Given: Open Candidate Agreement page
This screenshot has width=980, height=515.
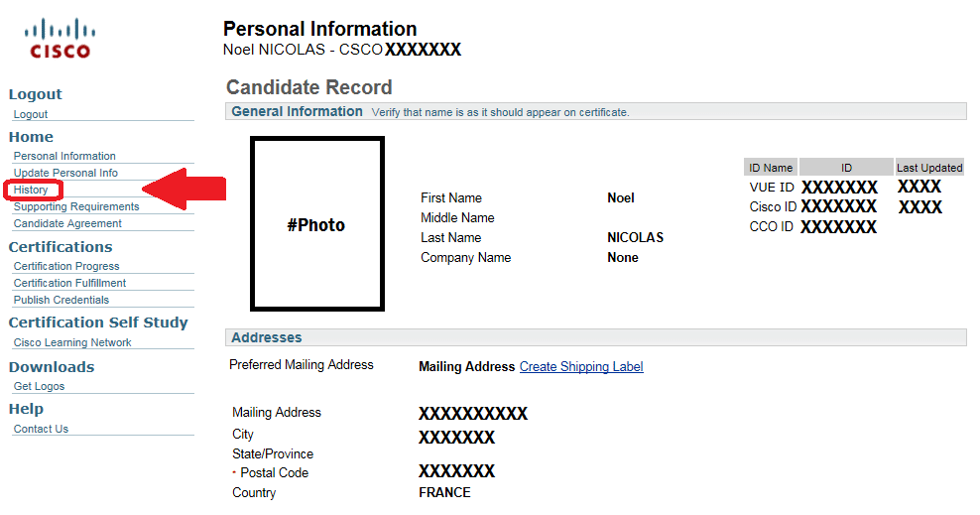Looking at the screenshot, I should (x=67, y=223).
